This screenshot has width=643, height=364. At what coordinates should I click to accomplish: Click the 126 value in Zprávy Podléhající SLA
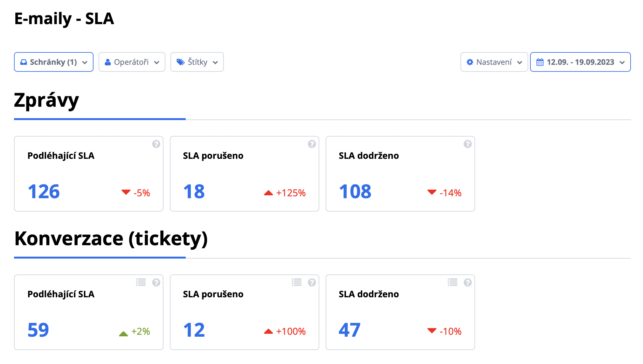click(44, 192)
